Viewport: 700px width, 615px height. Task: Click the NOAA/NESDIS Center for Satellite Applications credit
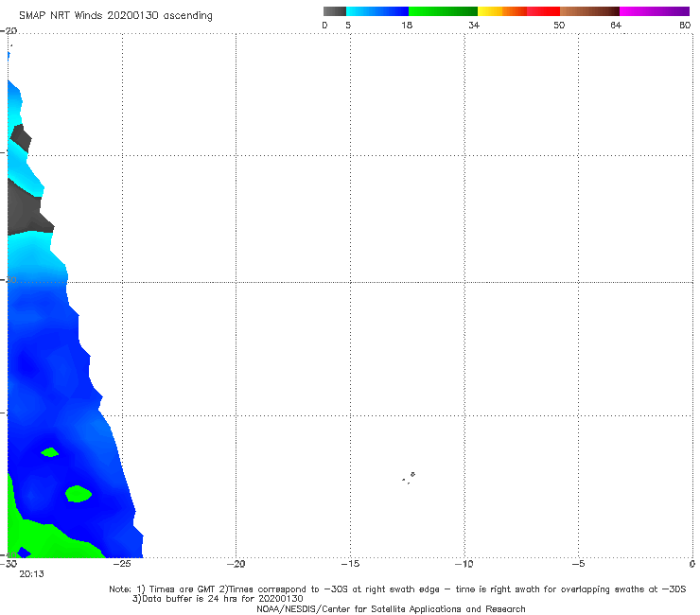[x=391, y=608]
